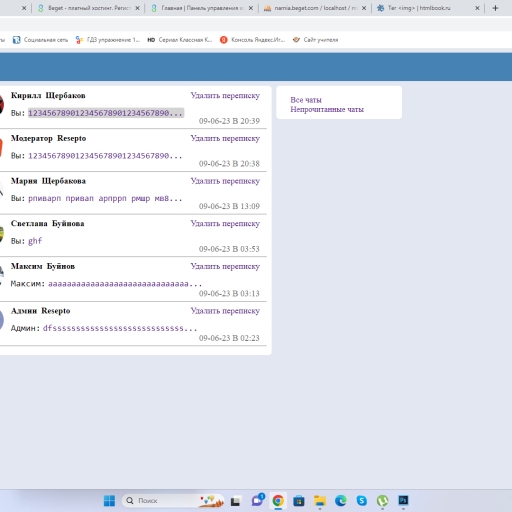Viewport: 512px width, 512px height.
Task: Click the taskbar Поиск search field
Action: (x=160, y=500)
